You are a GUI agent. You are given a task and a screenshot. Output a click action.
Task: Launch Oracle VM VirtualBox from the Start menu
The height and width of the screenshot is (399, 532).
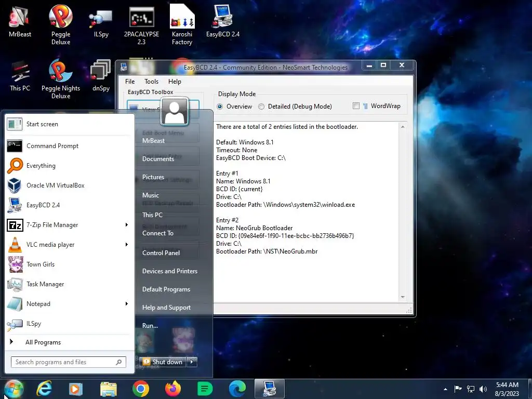[x=68, y=185]
